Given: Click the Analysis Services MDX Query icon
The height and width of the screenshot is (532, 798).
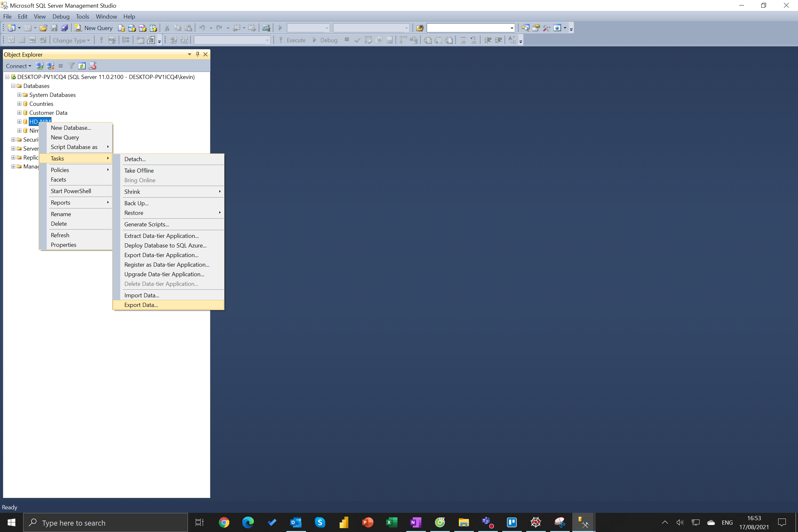Looking at the screenshot, I should click(132, 28).
